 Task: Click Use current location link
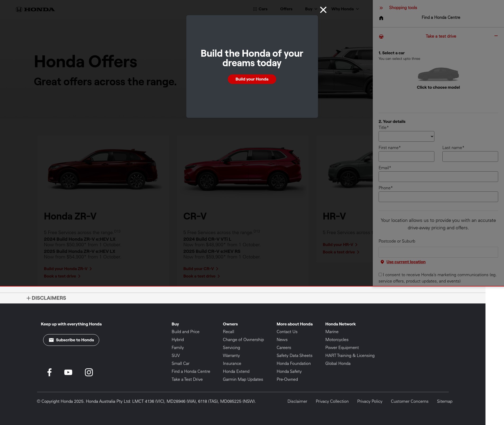click(x=406, y=262)
